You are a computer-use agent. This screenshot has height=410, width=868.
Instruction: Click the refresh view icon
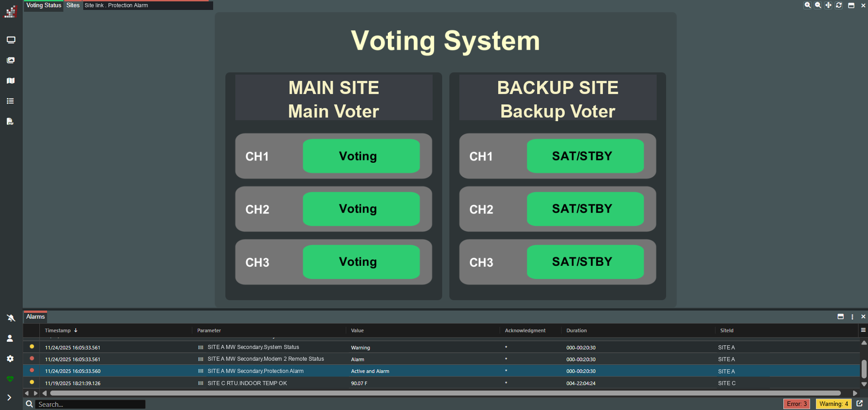click(x=839, y=5)
